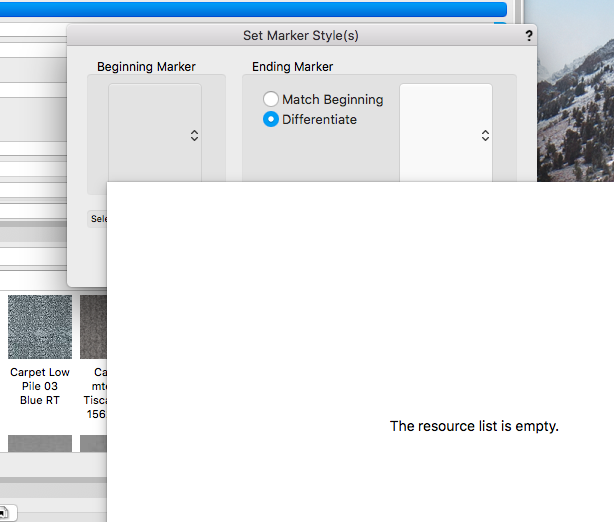This screenshot has height=522, width=614.
Task: Select the gray thumbnail below the Tisca carpet
Action: (x=93, y=444)
